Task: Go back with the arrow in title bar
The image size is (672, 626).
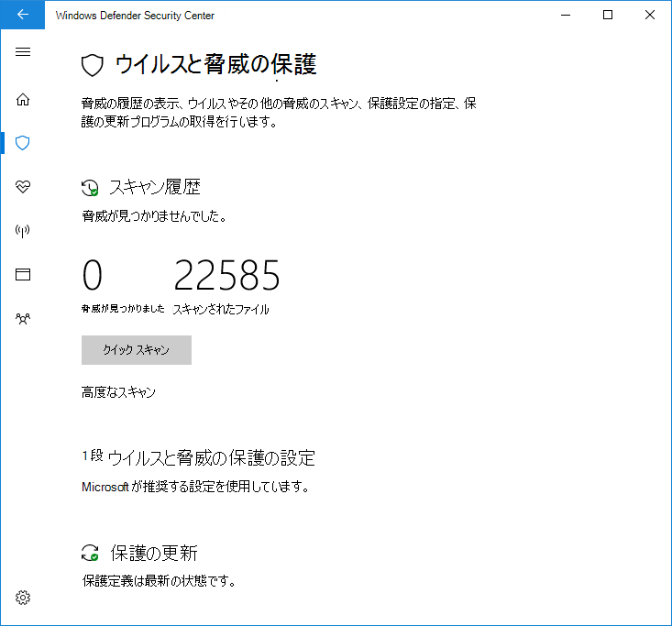Action: pyautogui.click(x=22, y=15)
